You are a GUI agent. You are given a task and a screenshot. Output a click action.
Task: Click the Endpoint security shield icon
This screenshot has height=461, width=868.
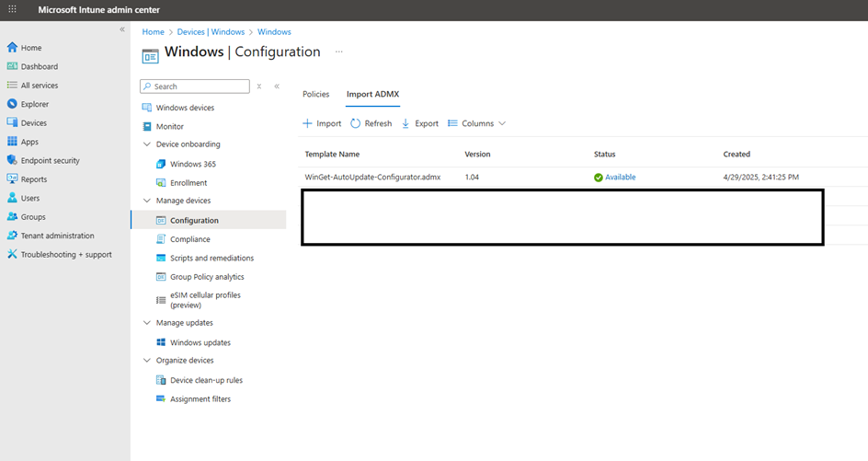tap(12, 160)
